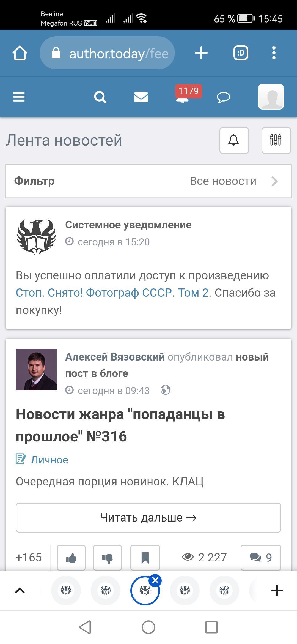
Task: Open 'Стоп. Снято! Фотограф СССР. Том 2' link
Action: click(x=112, y=293)
